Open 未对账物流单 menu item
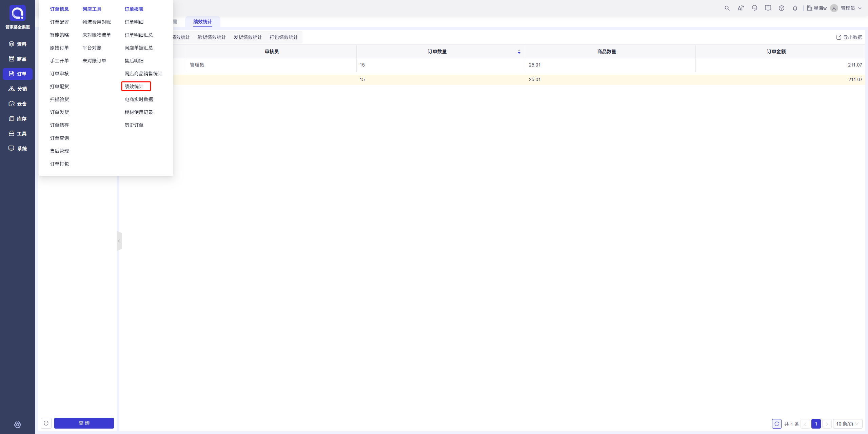Image resolution: width=868 pixels, height=434 pixels. click(97, 35)
